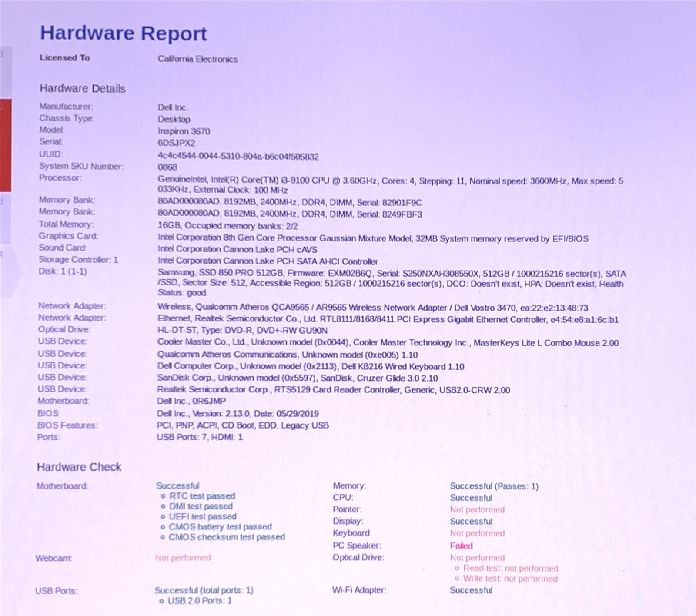Click the Webcam Not performed status

coord(183,557)
